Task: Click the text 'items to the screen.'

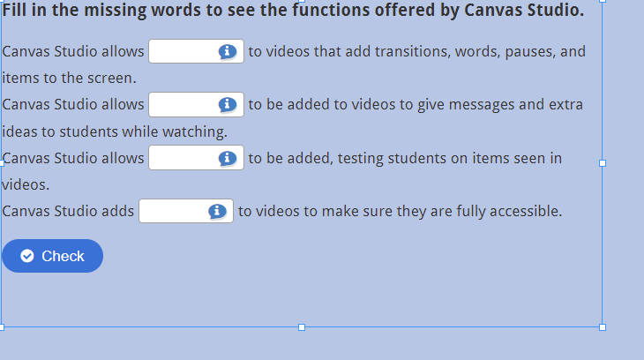Action: point(69,78)
